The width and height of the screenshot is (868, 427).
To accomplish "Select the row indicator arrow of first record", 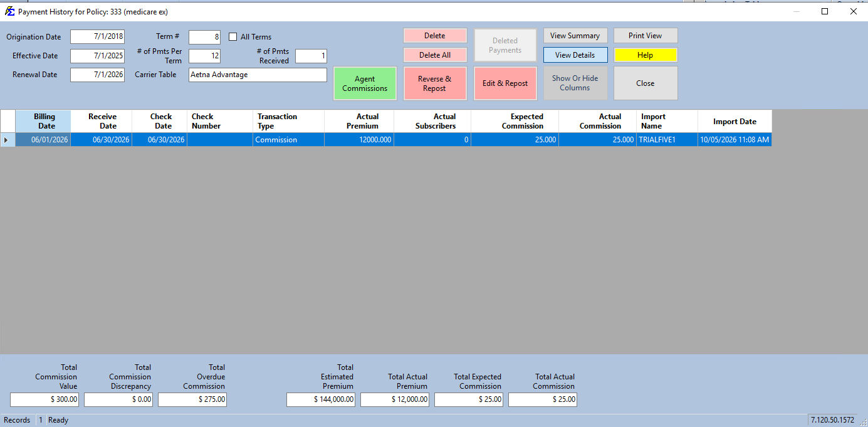I will point(7,140).
